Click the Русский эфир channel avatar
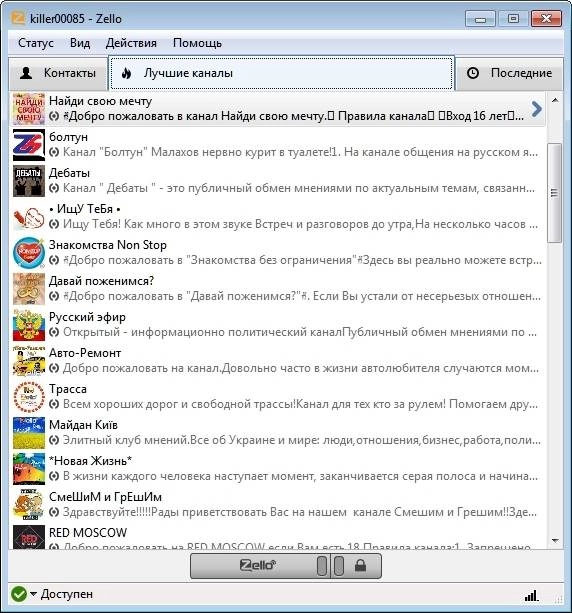Screen dimensions: 572x613 tap(29, 324)
